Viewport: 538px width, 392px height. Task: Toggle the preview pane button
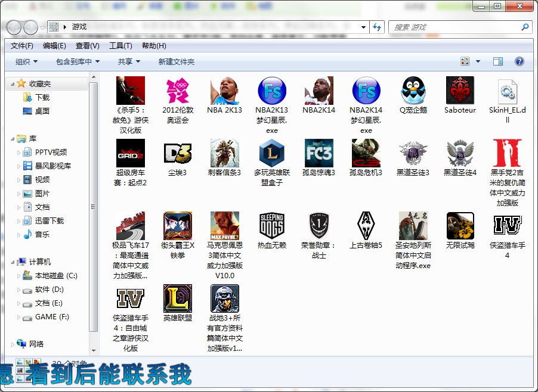point(497,61)
